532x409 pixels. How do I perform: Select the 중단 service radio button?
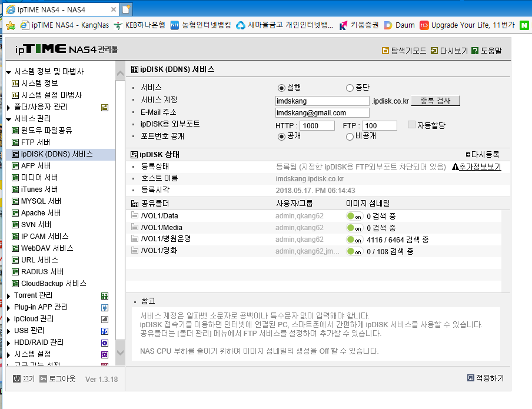point(350,88)
